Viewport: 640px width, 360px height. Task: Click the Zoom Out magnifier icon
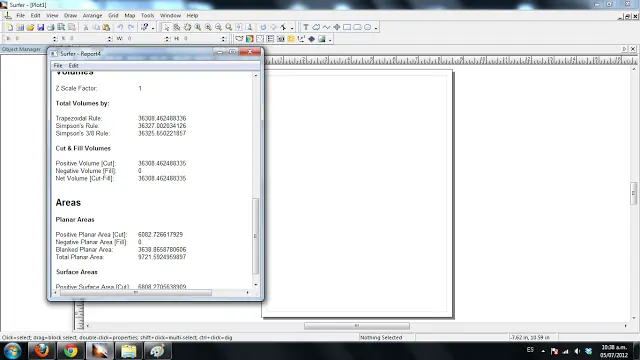point(218,27)
